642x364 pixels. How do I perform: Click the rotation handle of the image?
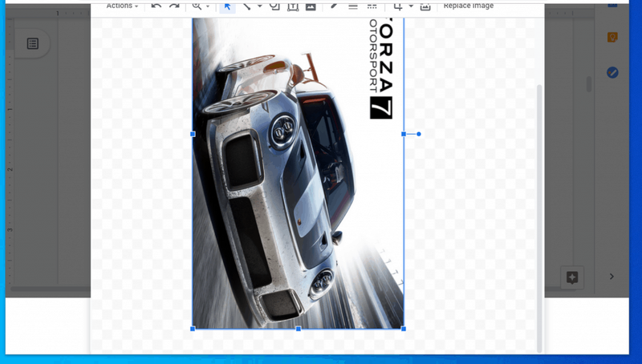point(418,134)
